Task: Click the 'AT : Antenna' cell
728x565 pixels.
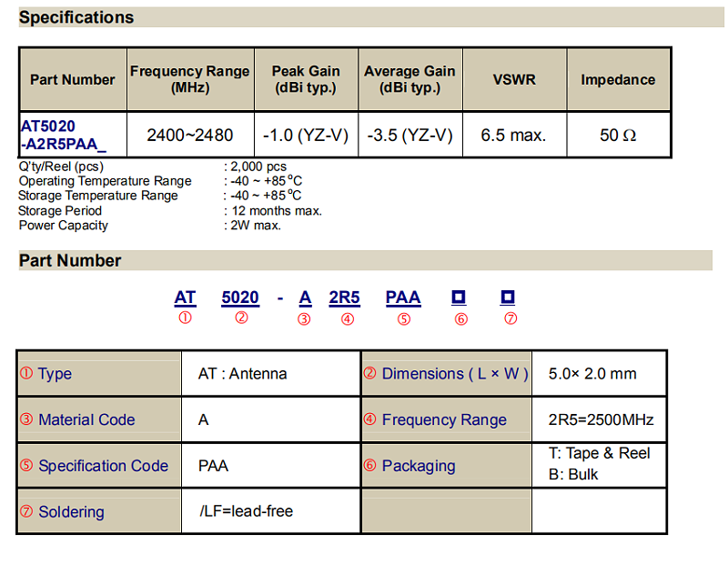Action: pyautogui.click(x=270, y=374)
